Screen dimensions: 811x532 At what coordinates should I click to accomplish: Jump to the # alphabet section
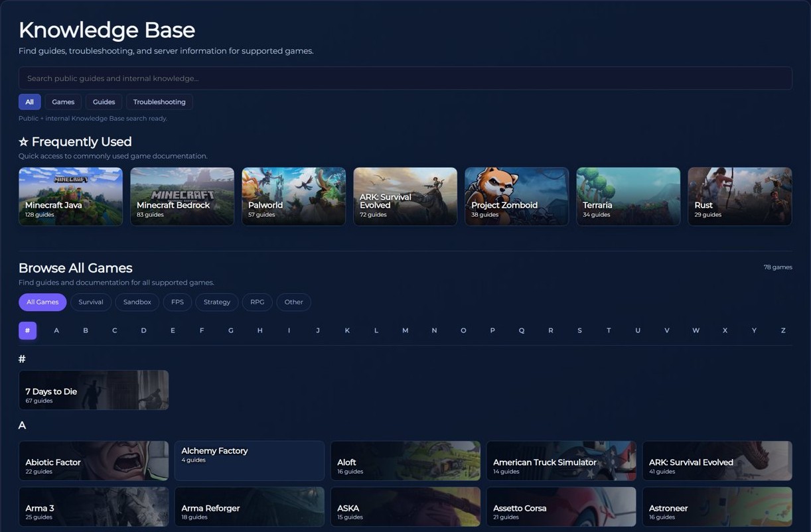[27, 330]
